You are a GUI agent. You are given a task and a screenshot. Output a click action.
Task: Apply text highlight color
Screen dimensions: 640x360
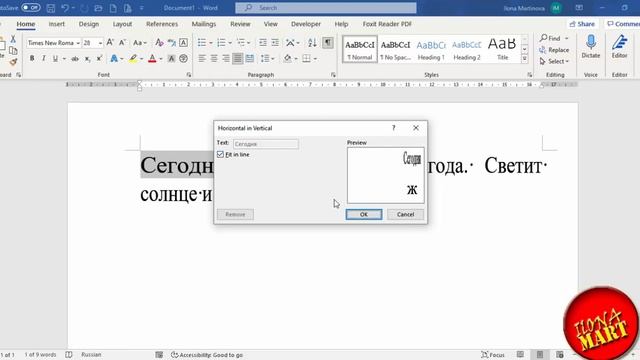[133, 59]
